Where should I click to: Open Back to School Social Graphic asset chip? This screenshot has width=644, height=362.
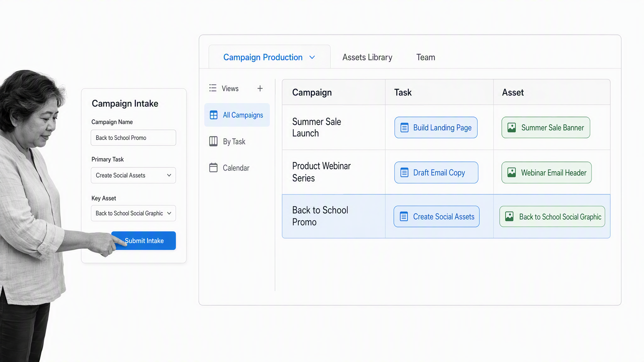(x=552, y=216)
